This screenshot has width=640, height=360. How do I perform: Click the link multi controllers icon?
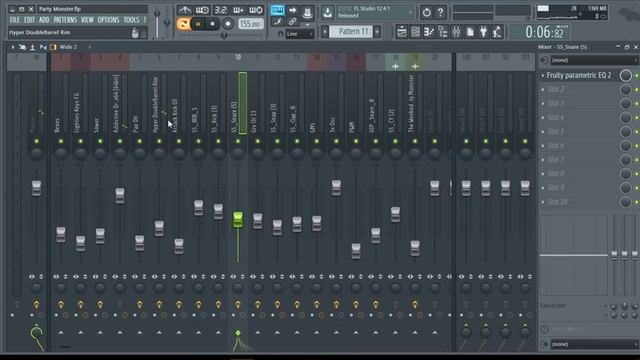(x=293, y=22)
